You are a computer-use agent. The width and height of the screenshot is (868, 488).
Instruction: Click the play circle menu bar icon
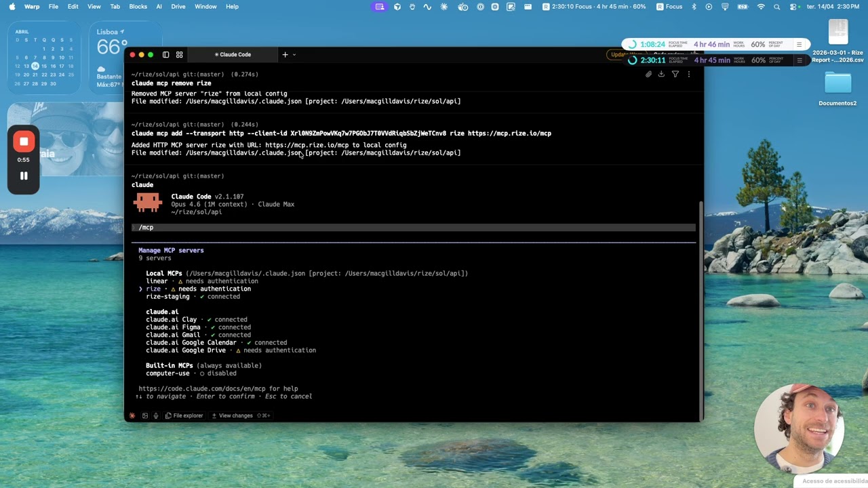tap(709, 6)
